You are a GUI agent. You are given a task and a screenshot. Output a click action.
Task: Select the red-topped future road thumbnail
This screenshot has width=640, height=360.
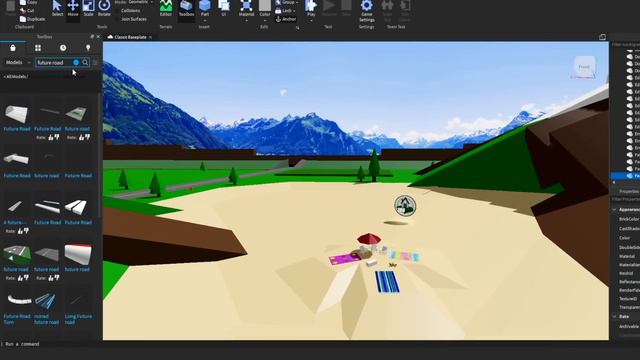coord(78,254)
